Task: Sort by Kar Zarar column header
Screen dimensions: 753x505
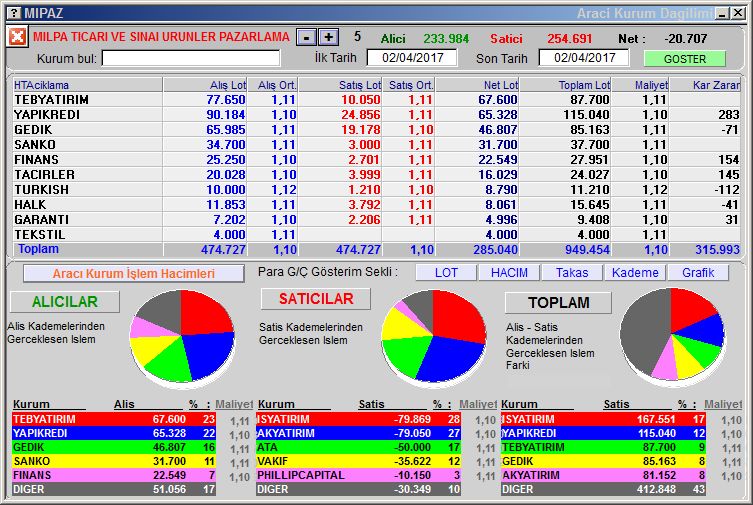Action: pyautogui.click(x=705, y=85)
